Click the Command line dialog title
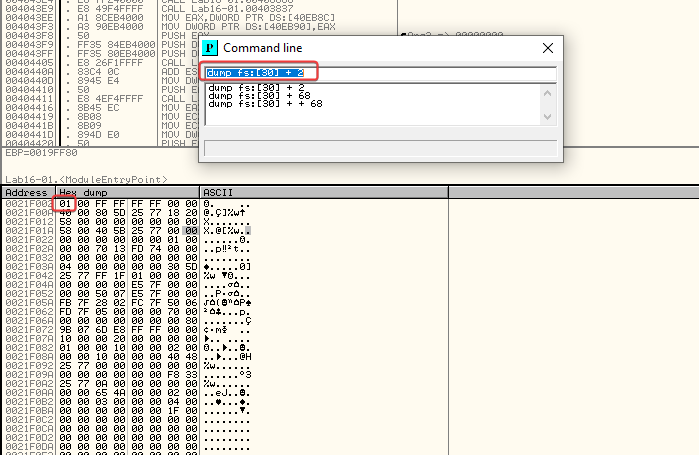The height and width of the screenshot is (455, 699). [263, 48]
